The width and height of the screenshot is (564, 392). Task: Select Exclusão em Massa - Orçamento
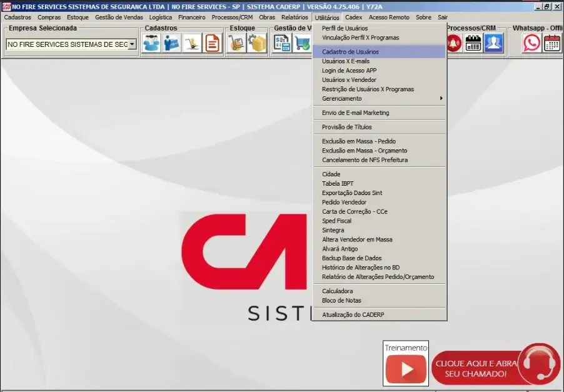coord(380,151)
